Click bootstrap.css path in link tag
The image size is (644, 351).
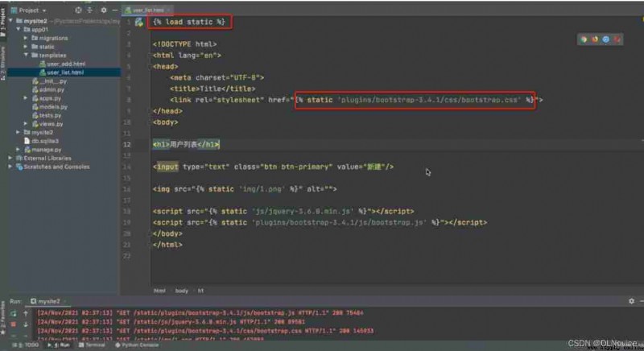tap(431, 100)
